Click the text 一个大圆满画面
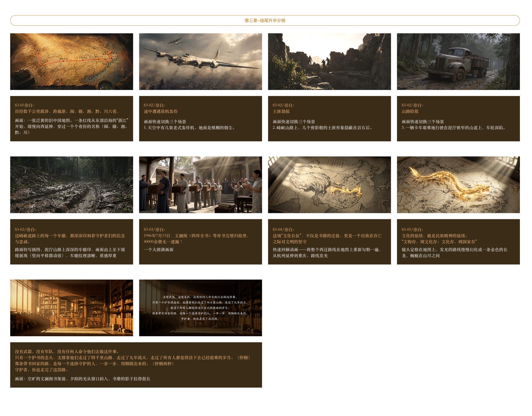Image resolution: width=532 pixels, height=416 pixels. click(x=159, y=249)
